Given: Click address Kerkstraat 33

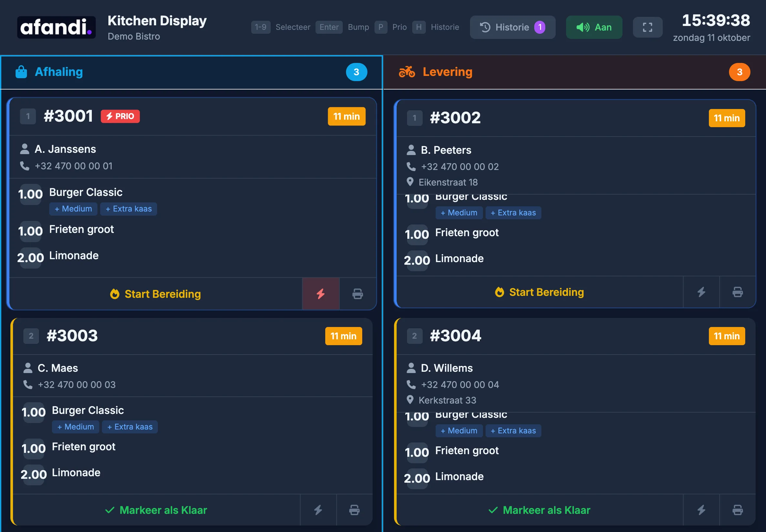Looking at the screenshot, I should [x=447, y=400].
